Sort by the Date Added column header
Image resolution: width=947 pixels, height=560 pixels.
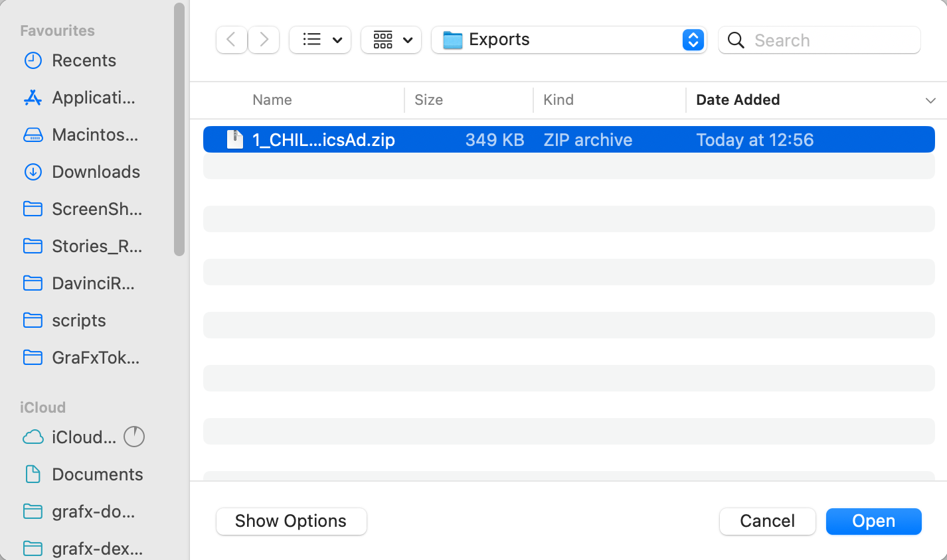tap(738, 100)
